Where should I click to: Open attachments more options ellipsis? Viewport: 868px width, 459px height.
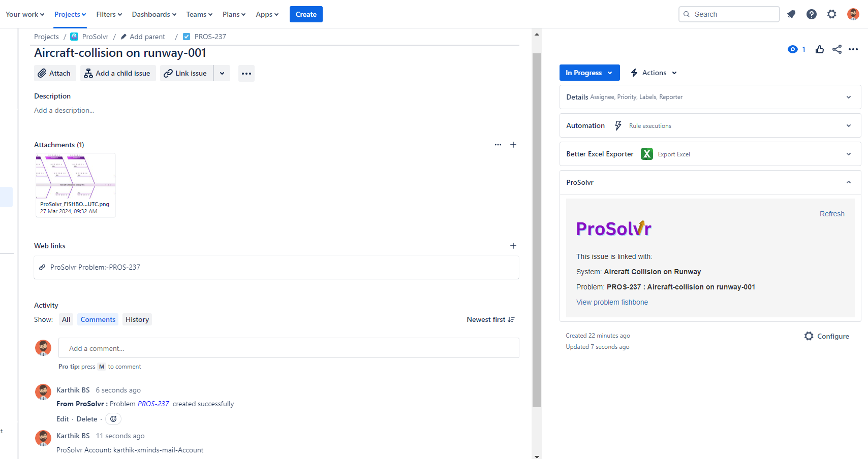tap(498, 145)
